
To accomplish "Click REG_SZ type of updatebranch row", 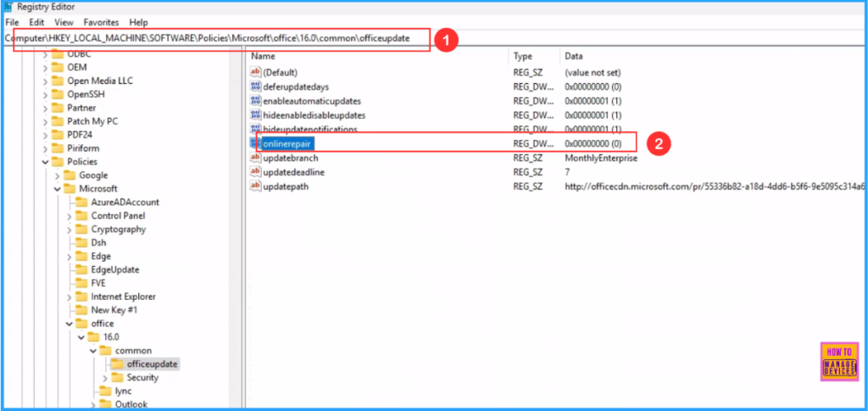I will (526, 158).
